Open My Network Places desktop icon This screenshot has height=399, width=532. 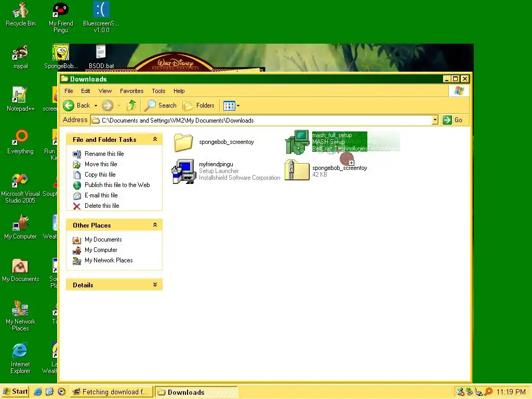click(x=20, y=315)
